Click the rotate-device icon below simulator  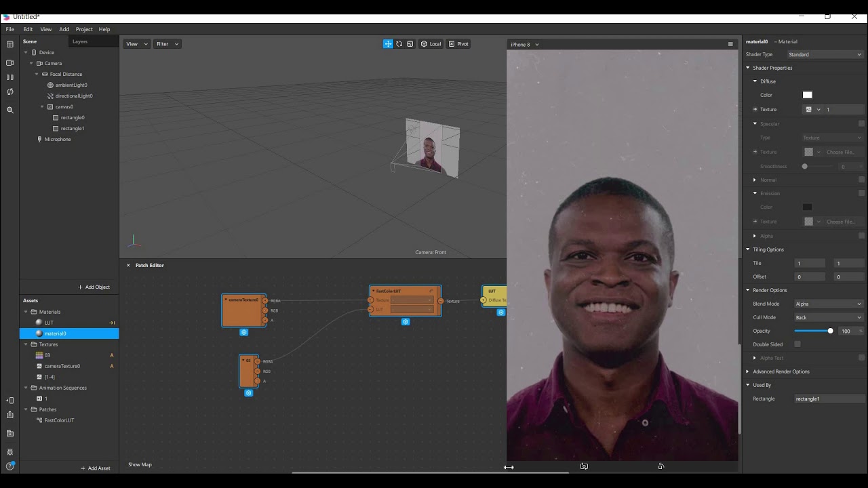[x=661, y=466]
